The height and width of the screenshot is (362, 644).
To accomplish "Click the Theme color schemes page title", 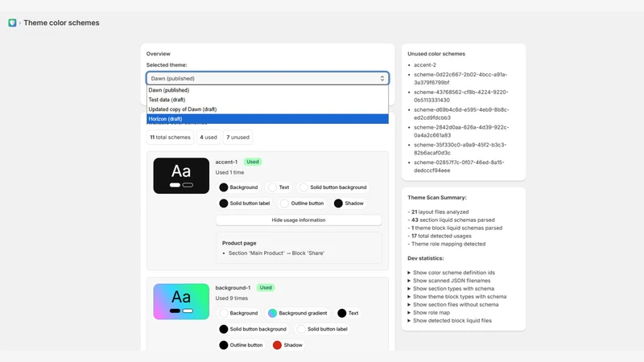I will 61,23.
